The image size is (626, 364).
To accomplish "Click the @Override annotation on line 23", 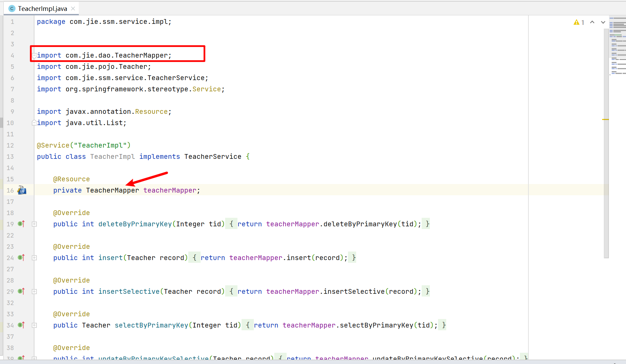I will point(71,246).
